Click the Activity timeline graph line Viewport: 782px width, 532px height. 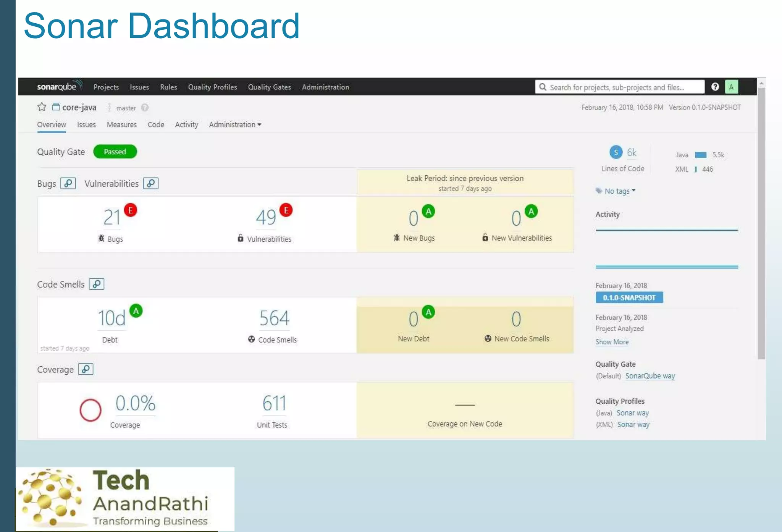pyautogui.click(x=666, y=230)
